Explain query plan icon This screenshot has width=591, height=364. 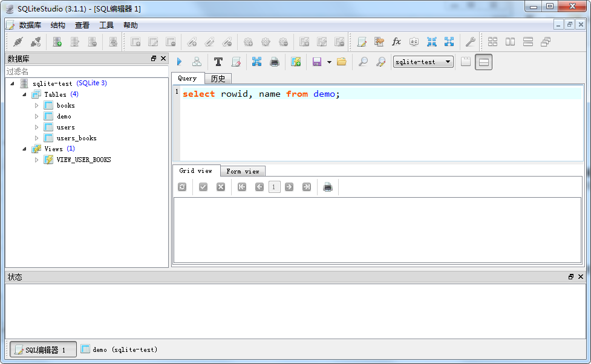(197, 62)
